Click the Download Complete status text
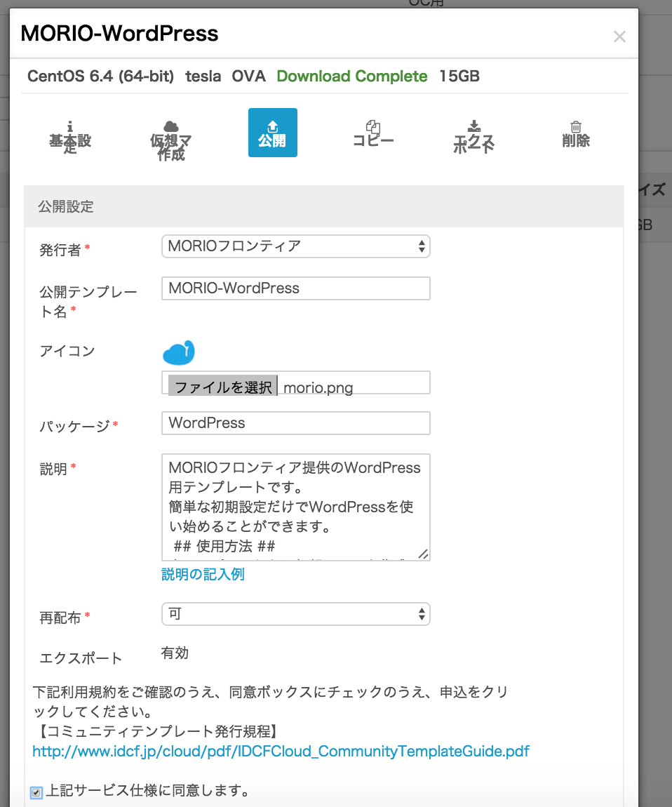Screen dimensions: 672x807 pyautogui.click(x=351, y=76)
